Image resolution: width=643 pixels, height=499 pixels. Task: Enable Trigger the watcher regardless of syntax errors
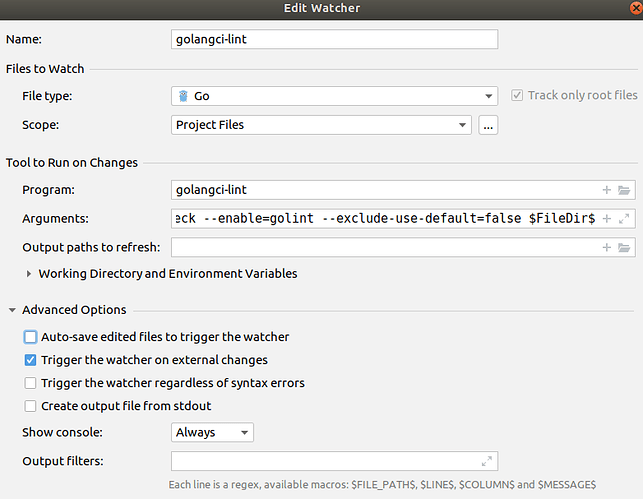click(30, 383)
